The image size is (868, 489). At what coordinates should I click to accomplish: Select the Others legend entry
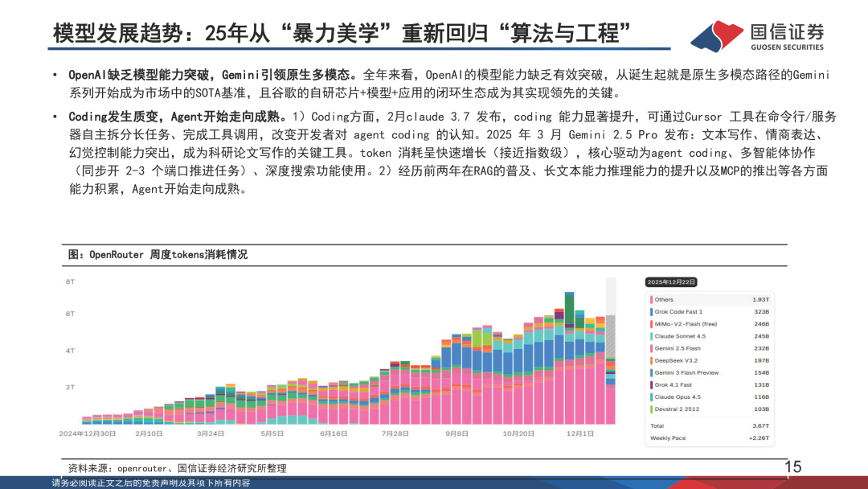click(x=710, y=300)
